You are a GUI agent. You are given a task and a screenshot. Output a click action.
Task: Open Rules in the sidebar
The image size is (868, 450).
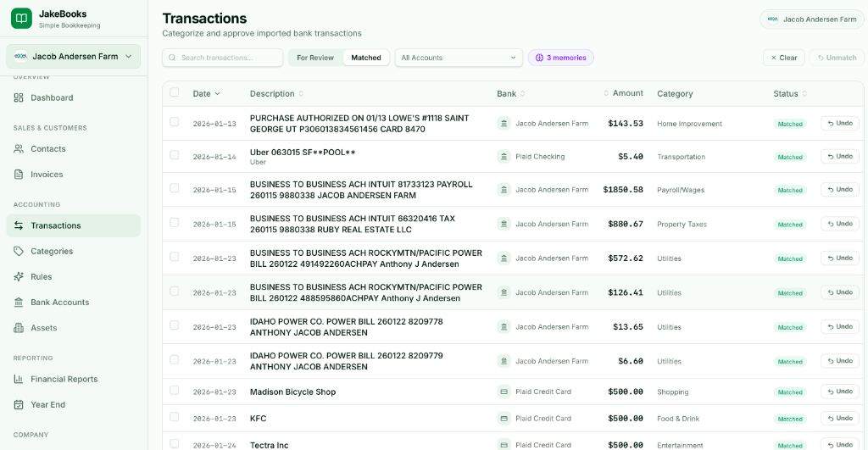[x=73, y=277]
